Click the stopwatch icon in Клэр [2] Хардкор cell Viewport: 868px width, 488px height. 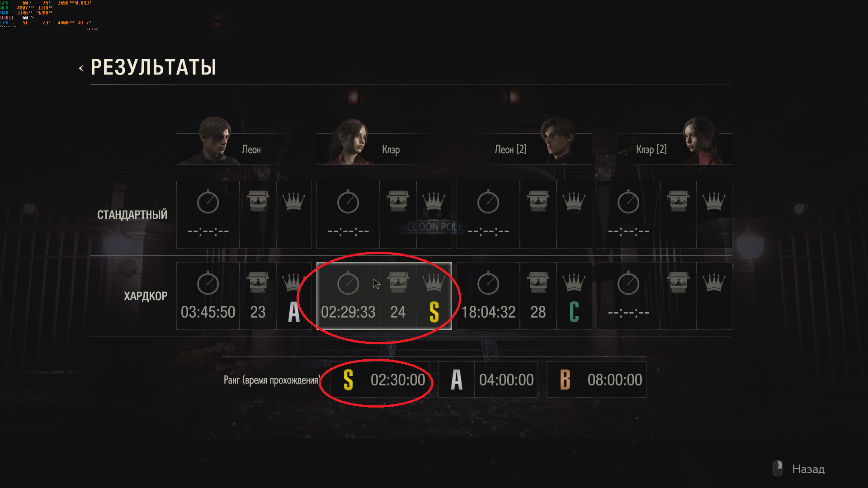628,283
